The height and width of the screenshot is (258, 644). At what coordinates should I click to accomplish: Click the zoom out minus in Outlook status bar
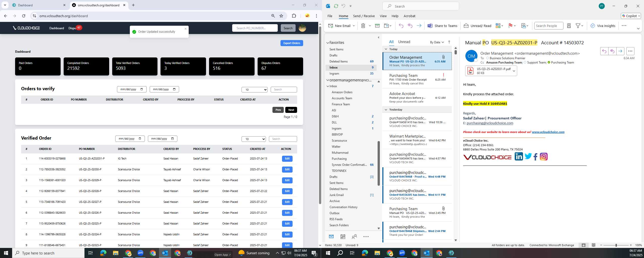[601, 245]
